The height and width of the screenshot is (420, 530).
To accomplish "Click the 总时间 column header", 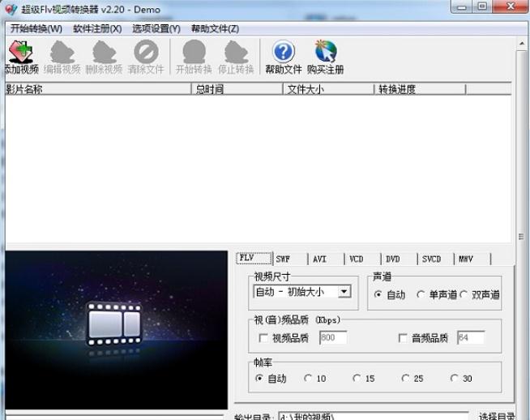I will coord(237,89).
